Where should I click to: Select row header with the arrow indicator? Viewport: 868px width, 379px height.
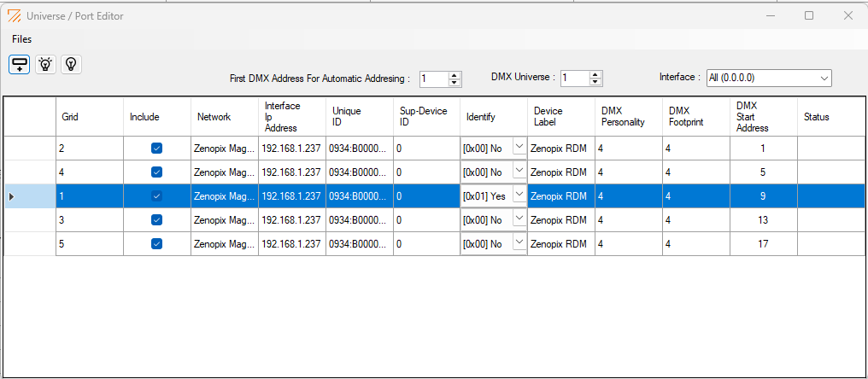(30, 195)
